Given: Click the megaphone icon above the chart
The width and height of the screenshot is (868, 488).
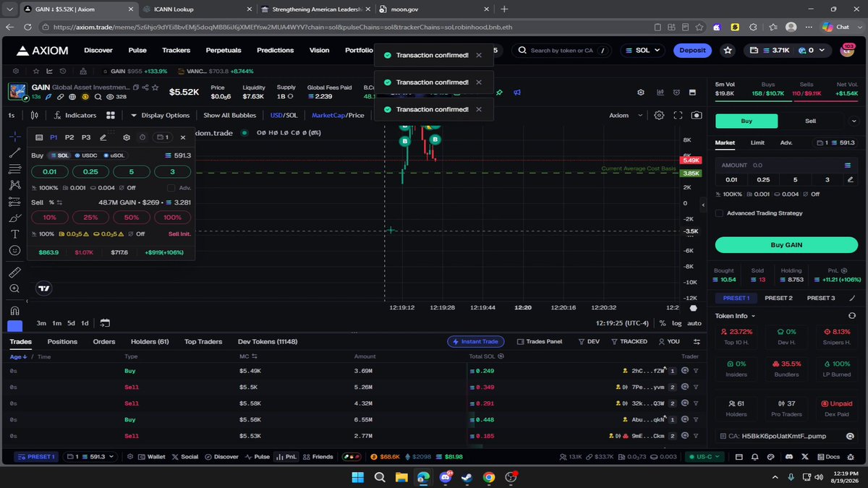Looking at the screenshot, I should pos(517,93).
